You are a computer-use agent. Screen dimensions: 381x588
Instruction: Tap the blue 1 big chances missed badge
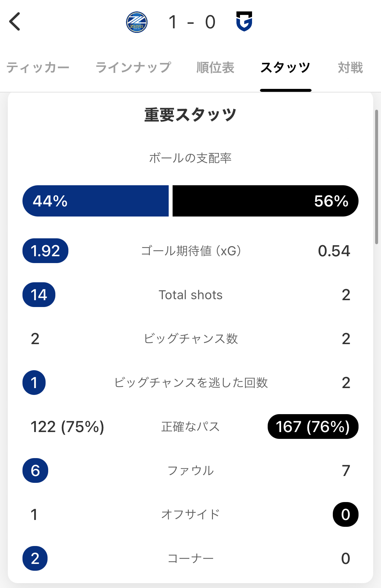coord(34,383)
